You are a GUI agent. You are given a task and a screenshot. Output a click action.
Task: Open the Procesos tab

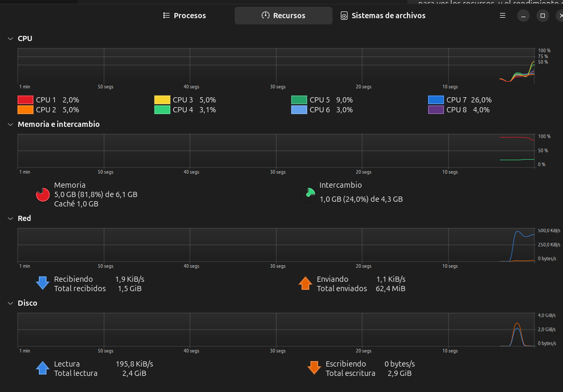pyautogui.click(x=184, y=16)
